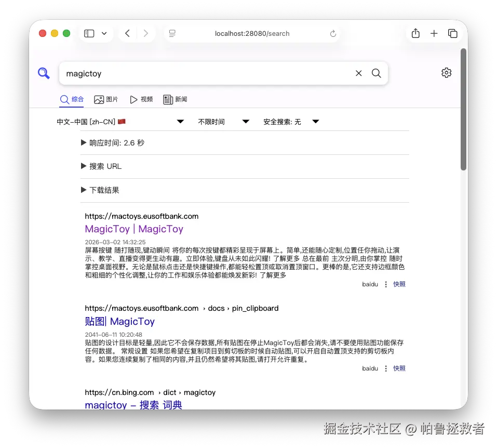Viewport: 497px width, 448px height.
Task: Click baidu engine label of first result
Action: pyautogui.click(x=370, y=284)
